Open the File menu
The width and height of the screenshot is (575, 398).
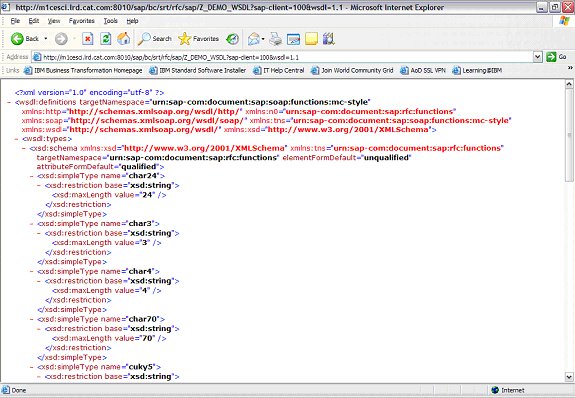tap(15, 21)
